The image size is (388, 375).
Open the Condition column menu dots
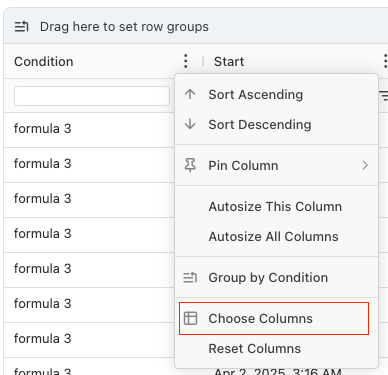pyautogui.click(x=186, y=61)
